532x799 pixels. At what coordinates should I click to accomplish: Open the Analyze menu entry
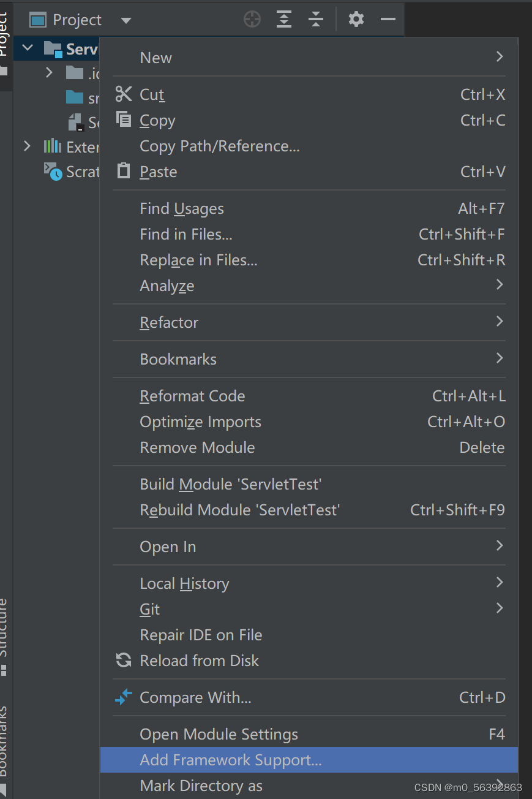click(309, 286)
